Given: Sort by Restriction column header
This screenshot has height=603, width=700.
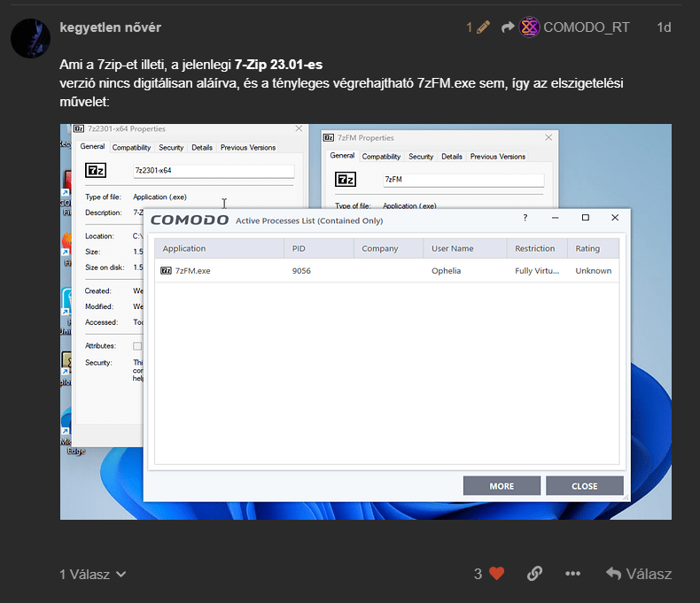Looking at the screenshot, I should tap(537, 249).
